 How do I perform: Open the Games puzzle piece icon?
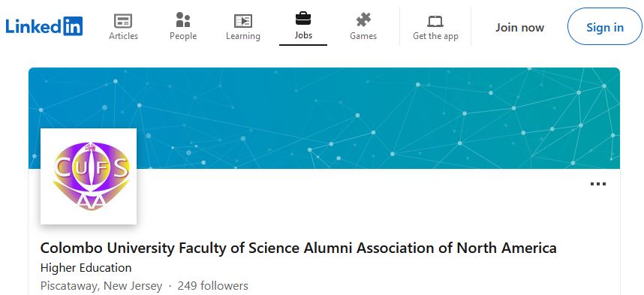coord(363,20)
